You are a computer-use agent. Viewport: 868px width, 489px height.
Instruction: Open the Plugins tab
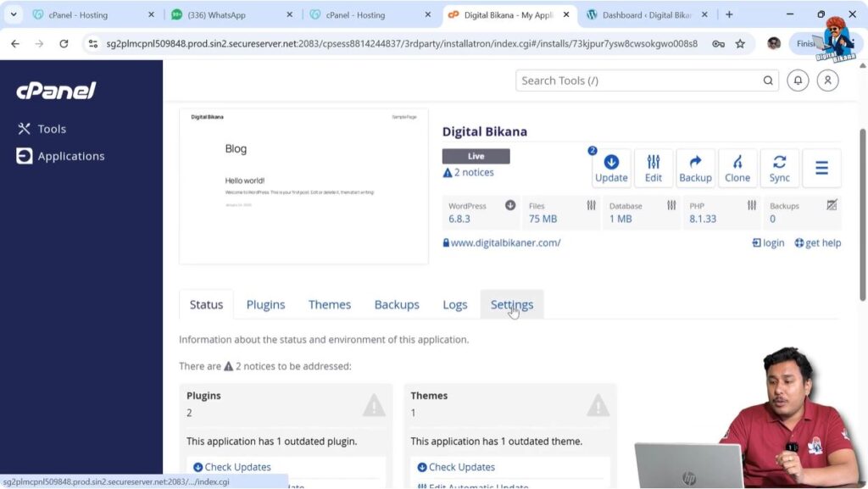[x=265, y=304]
